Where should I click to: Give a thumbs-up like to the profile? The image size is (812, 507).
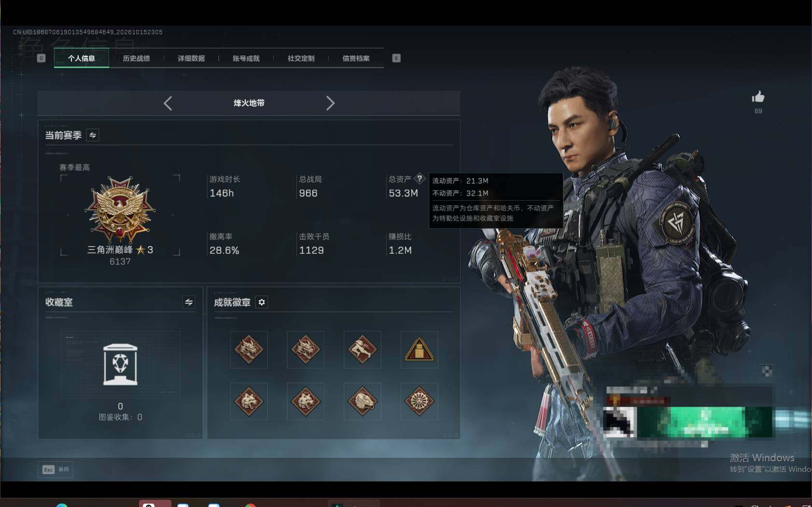pyautogui.click(x=758, y=97)
